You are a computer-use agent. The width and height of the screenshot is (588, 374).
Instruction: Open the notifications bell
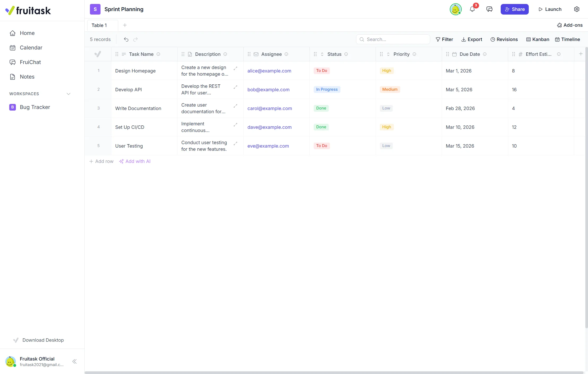(x=472, y=9)
